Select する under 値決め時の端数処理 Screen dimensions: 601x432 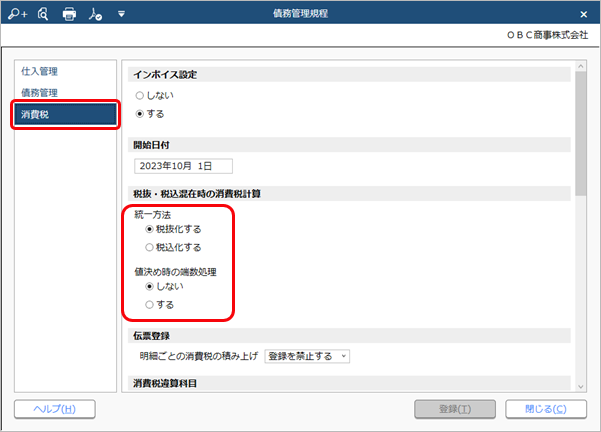point(159,305)
